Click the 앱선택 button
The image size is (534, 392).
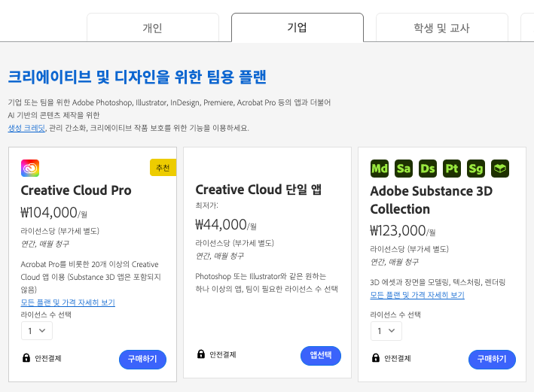pyautogui.click(x=321, y=356)
